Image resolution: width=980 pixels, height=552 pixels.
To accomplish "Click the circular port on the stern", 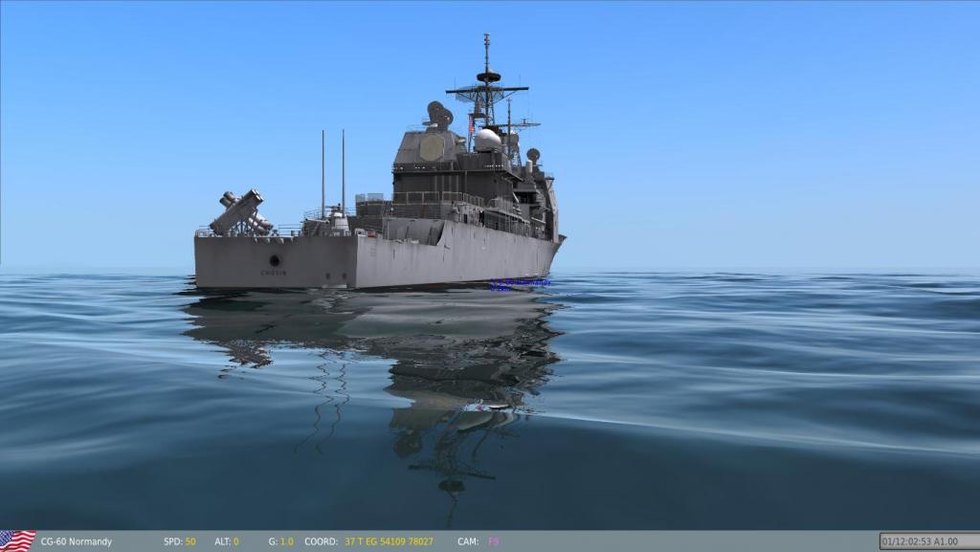I will (x=275, y=259).
